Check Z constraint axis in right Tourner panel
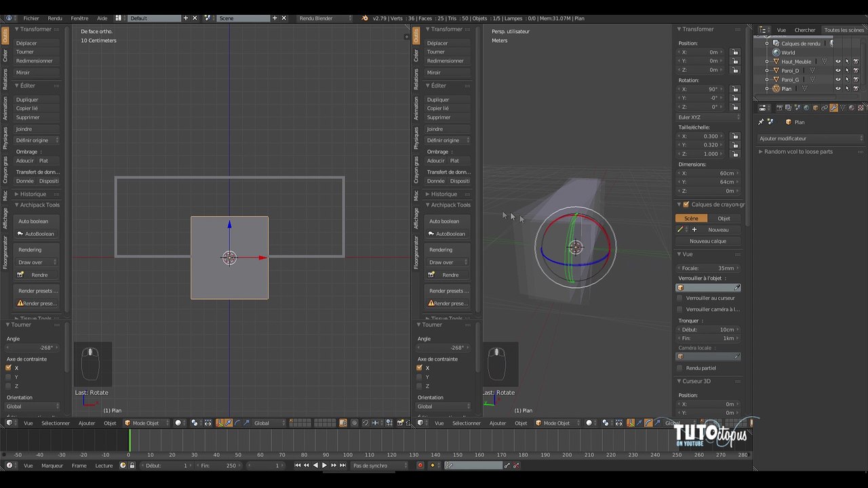 pyautogui.click(x=420, y=386)
